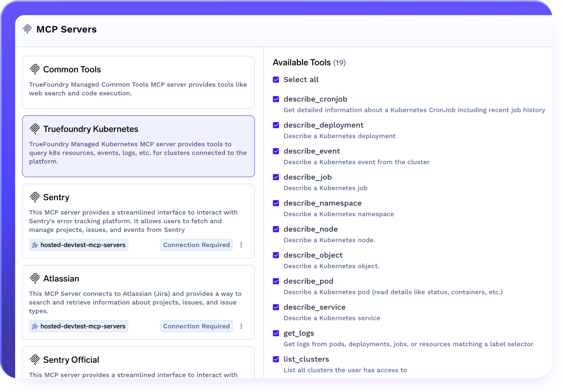Screen dimensions: 563x392
Task: Click puzzle icon in Atlassian hosted-devtest tag
Action: 35,326
